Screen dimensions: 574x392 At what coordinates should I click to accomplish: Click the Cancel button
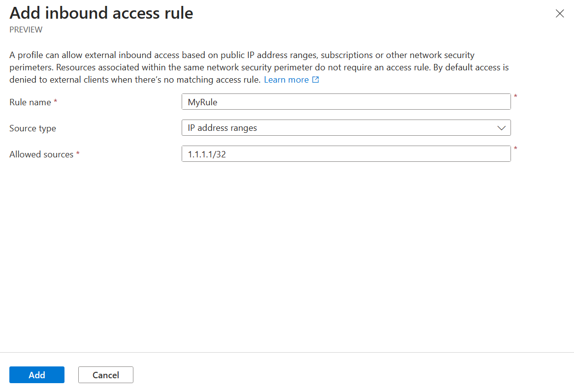(105, 374)
